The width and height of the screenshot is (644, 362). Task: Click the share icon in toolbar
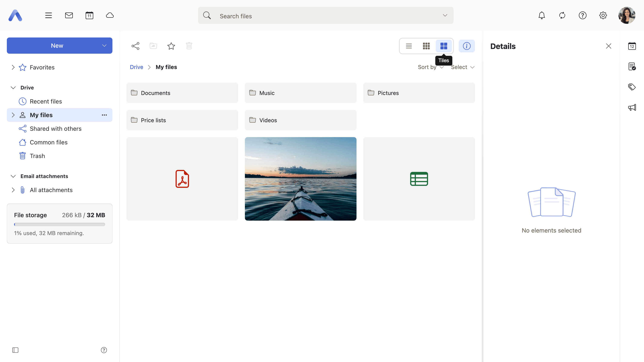pyautogui.click(x=135, y=46)
